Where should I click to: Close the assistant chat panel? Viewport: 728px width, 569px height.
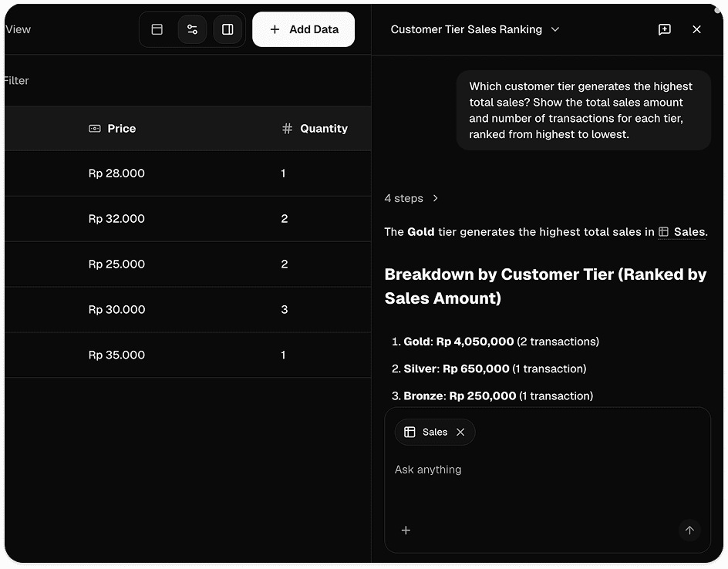[x=696, y=29]
